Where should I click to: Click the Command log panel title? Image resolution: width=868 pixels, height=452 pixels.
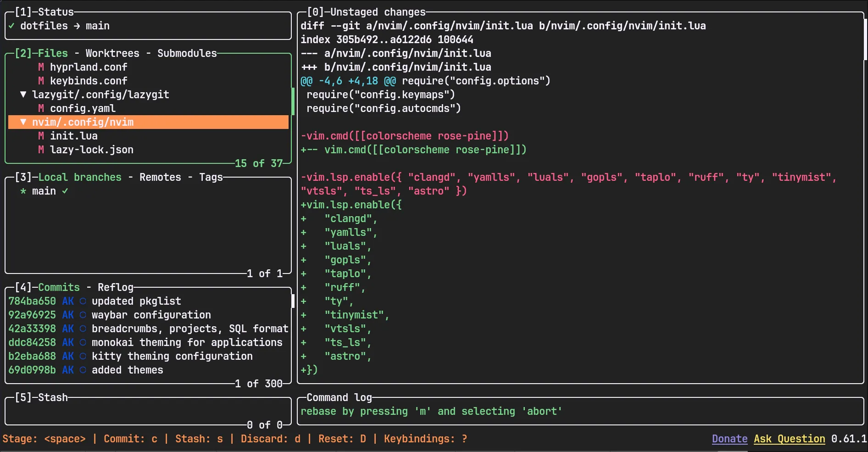click(339, 397)
